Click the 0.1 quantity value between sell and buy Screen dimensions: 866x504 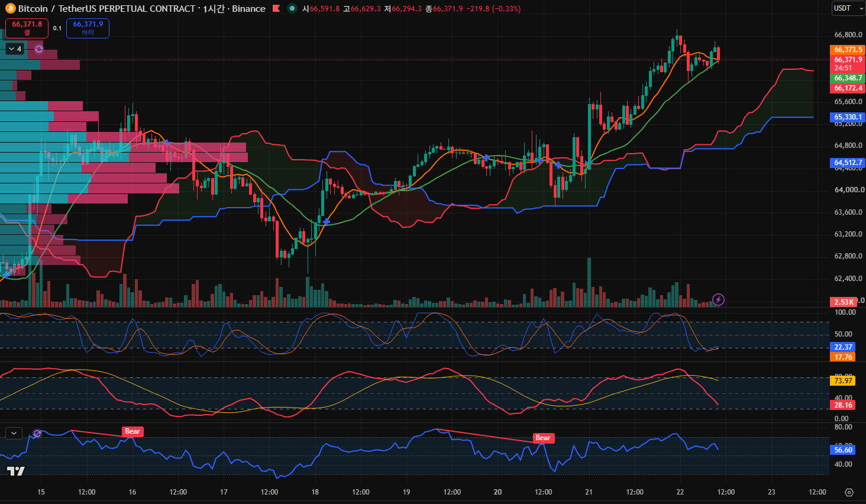57,28
